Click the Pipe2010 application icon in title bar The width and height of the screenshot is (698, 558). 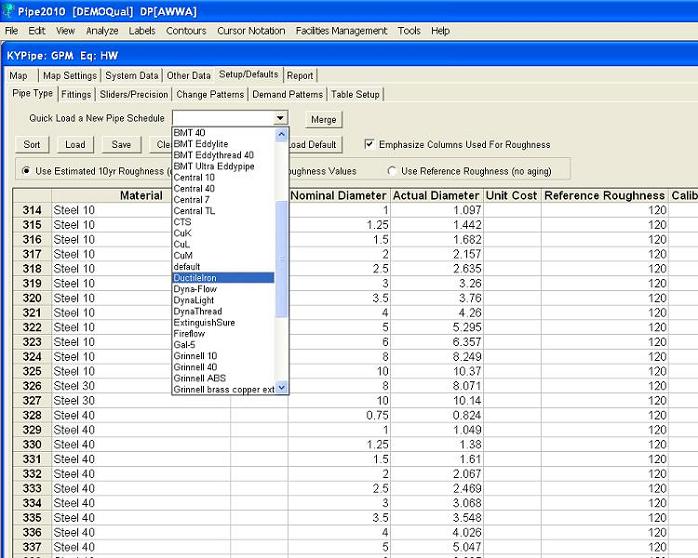tap(8, 11)
